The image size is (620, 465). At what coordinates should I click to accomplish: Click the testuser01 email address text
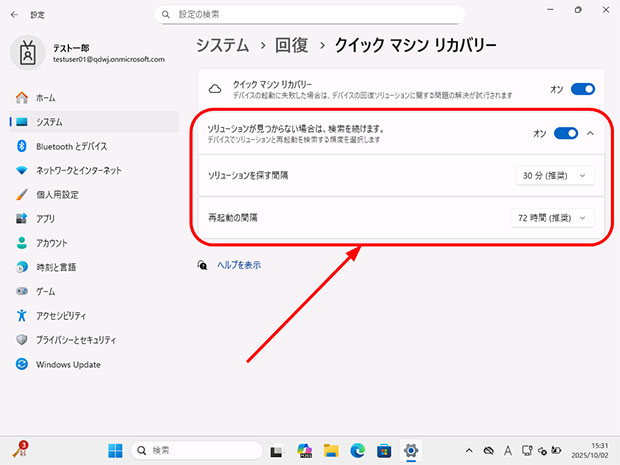coord(109,59)
